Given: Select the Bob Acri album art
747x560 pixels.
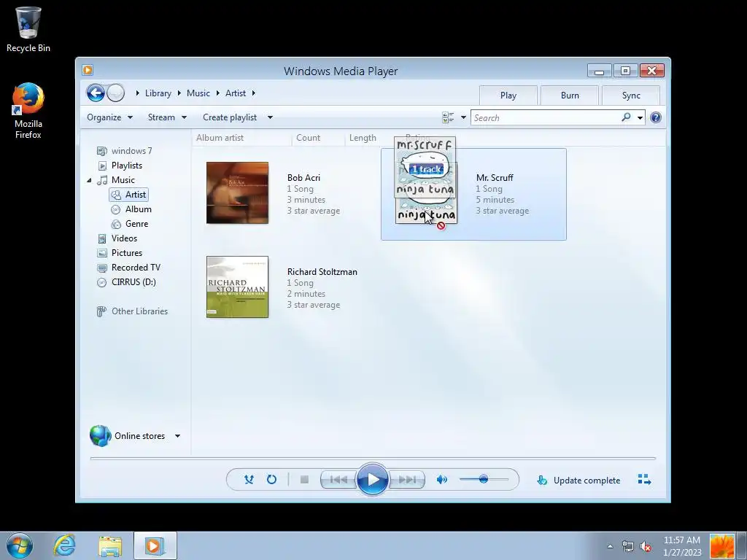Looking at the screenshot, I should (237, 192).
